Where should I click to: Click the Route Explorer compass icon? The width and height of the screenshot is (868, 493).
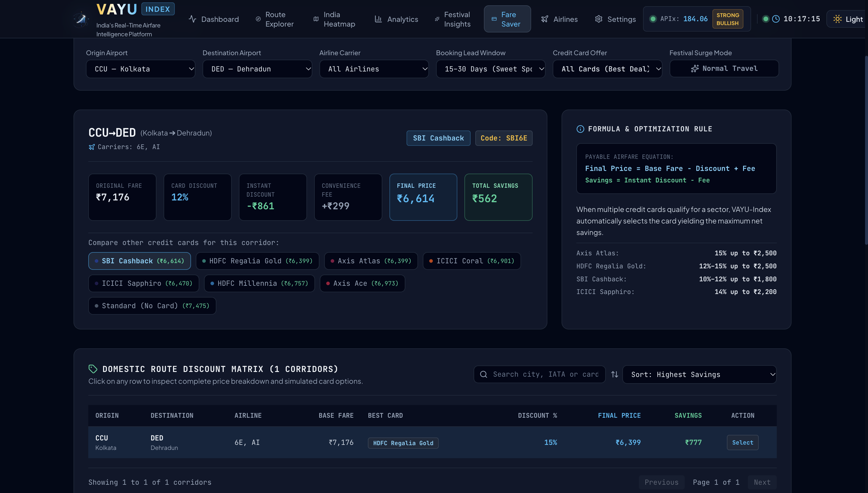point(258,19)
